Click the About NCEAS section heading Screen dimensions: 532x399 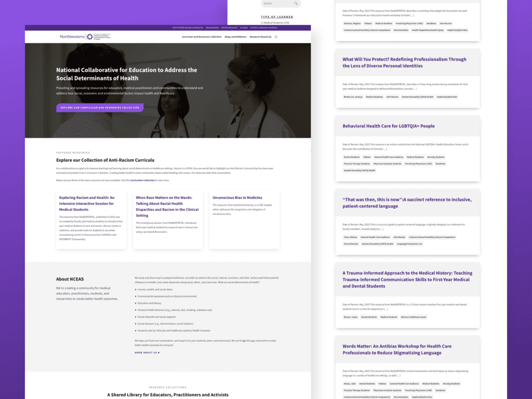70,279
